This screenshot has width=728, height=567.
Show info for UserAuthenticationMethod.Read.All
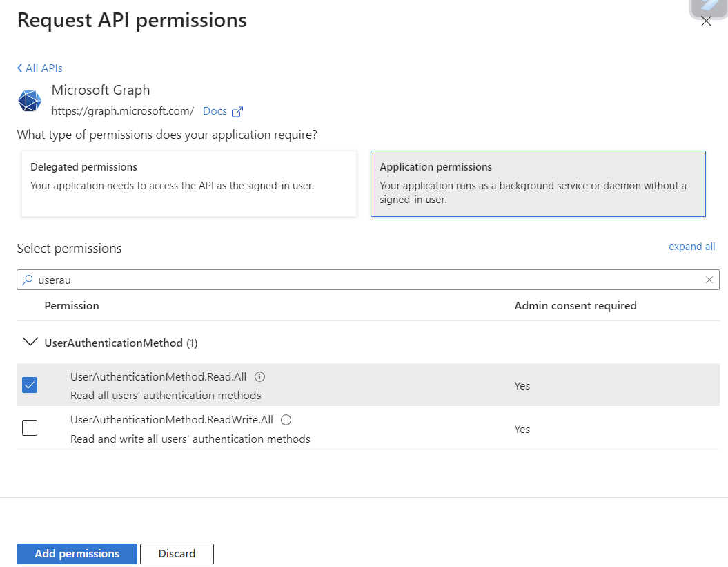coord(260,377)
